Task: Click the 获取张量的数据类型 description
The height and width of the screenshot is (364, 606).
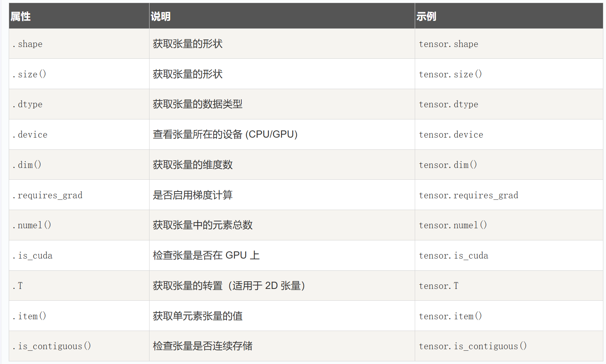Action: point(197,104)
